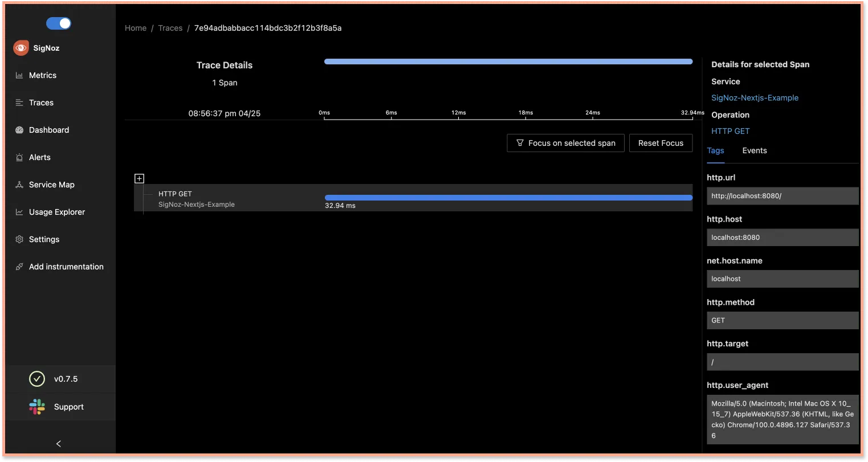Click the http.target value field
The width and height of the screenshot is (868, 462).
(x=783, y=362)
